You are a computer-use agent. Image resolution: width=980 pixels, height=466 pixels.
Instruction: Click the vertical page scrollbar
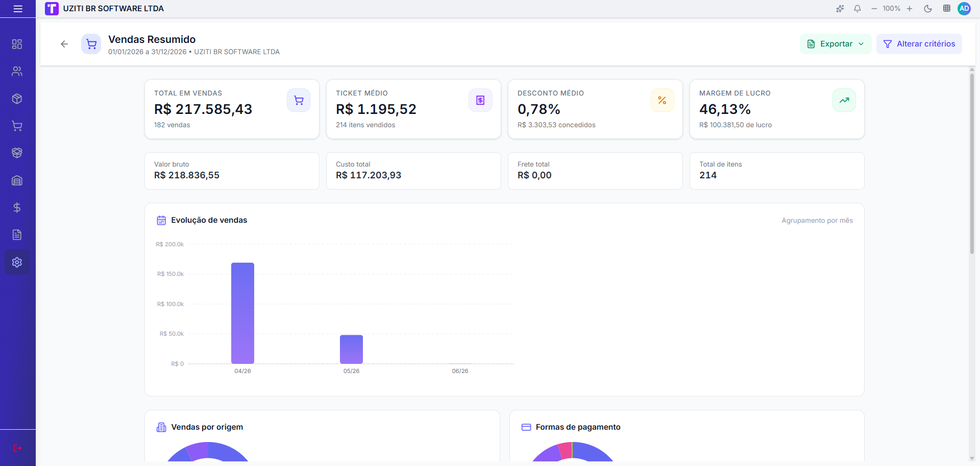pos(972,164)
